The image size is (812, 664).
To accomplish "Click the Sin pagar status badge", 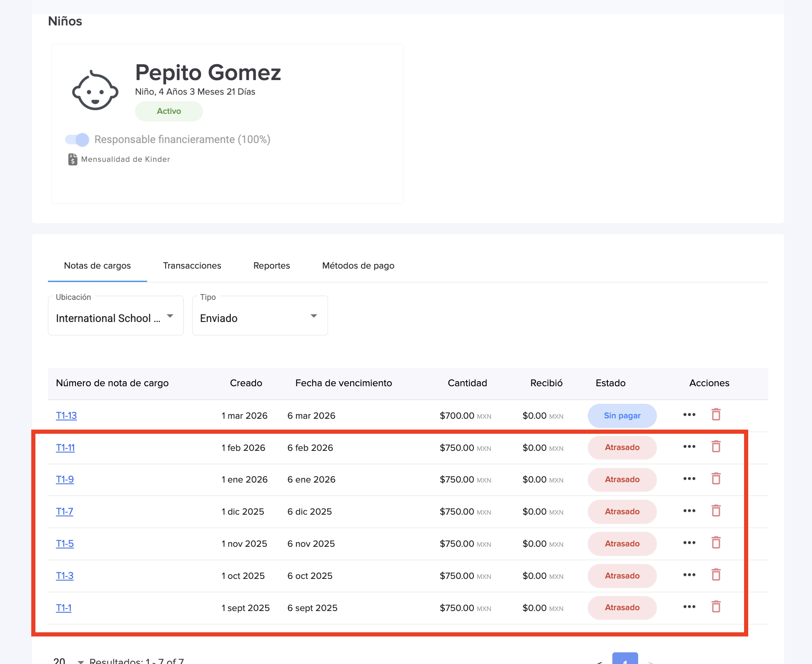I will tap(622, 415).
